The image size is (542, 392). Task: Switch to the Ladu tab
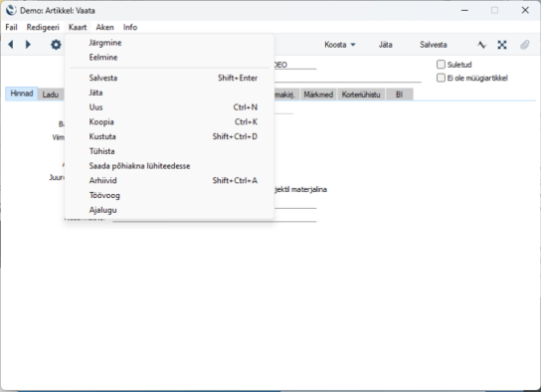coord(51,95)
